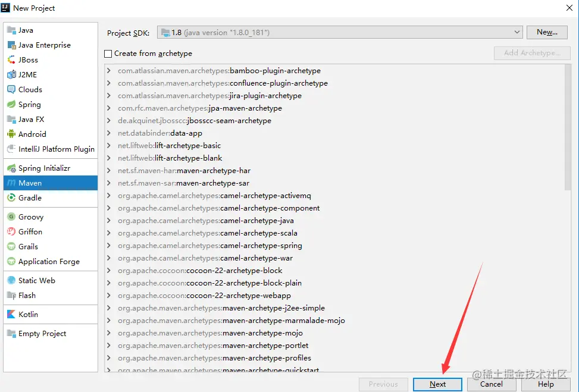579x392 pixels.
Task: Select maven-archetype-har row
Action: point(334,171)
